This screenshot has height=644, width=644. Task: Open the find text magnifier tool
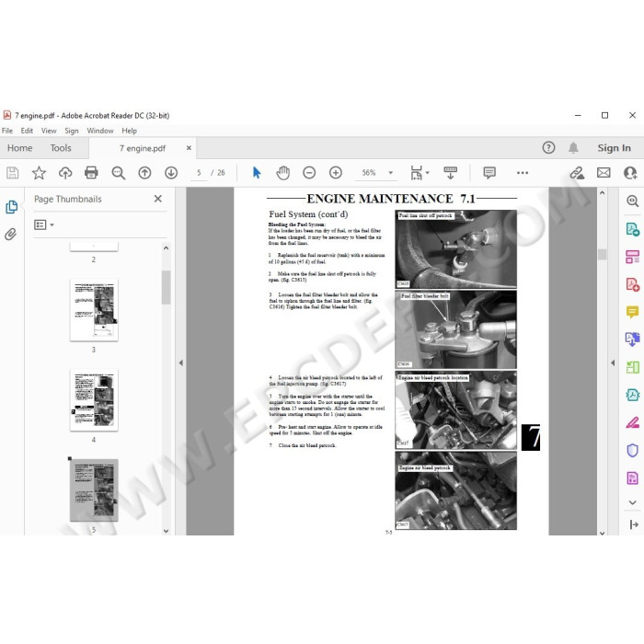pyautogui.click(x=119, y=173)
